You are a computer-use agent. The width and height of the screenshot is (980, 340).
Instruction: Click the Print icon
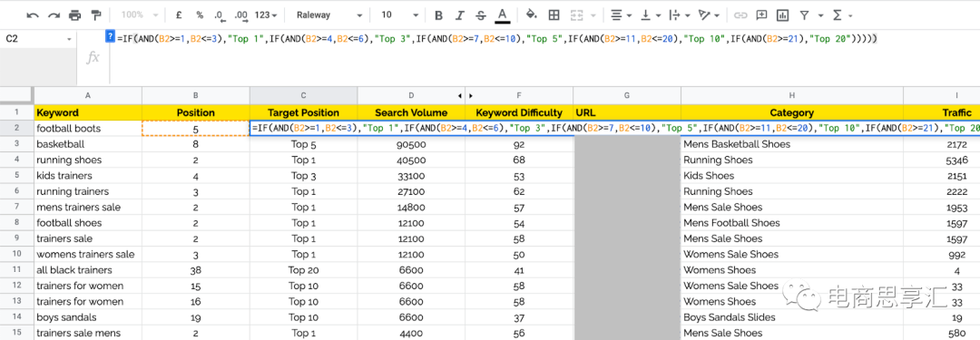click(x=75, y=15)
